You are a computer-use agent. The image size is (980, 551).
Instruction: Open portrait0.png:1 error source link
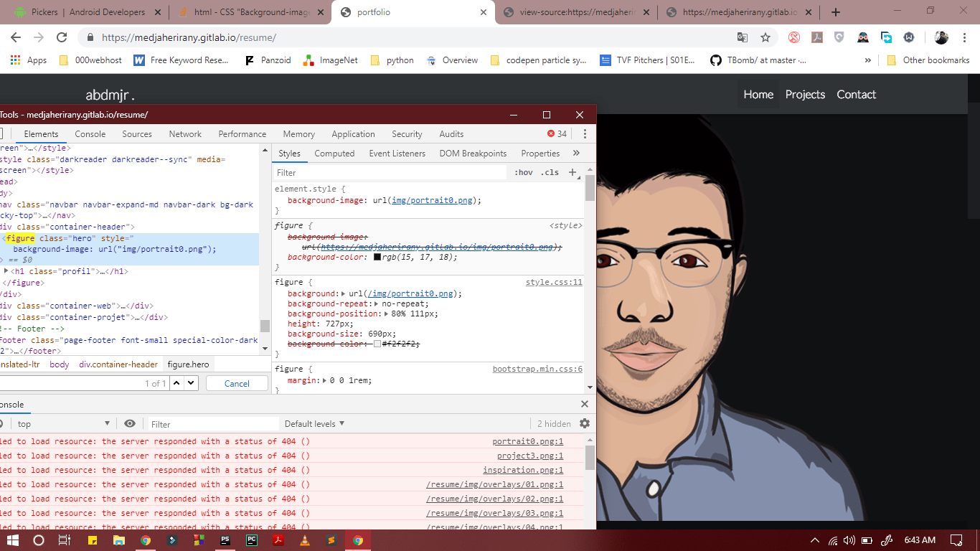[528, 441]
